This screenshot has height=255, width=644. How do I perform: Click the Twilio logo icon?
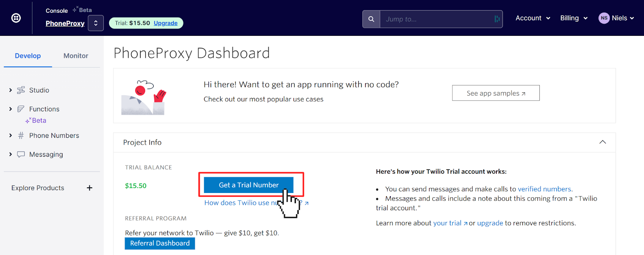coord(16,18)
